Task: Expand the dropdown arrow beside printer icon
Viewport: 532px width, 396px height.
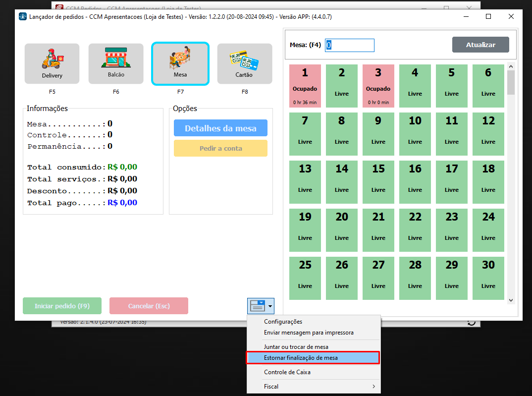Action: 270,306
